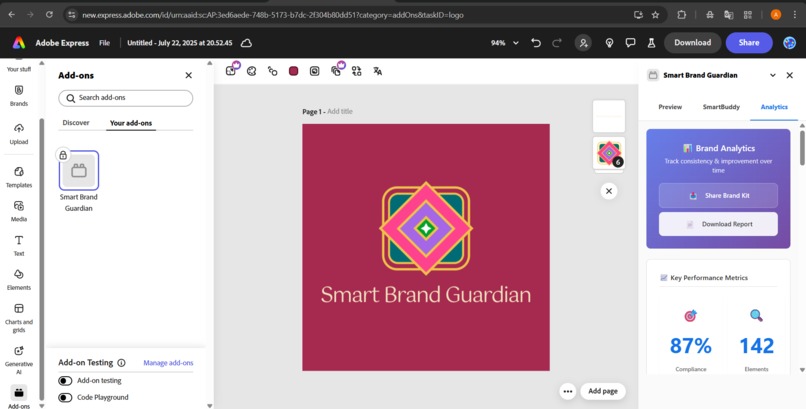Select the logo page thumbnail
This screenshot has width=806, height=409.
[609, 153]
